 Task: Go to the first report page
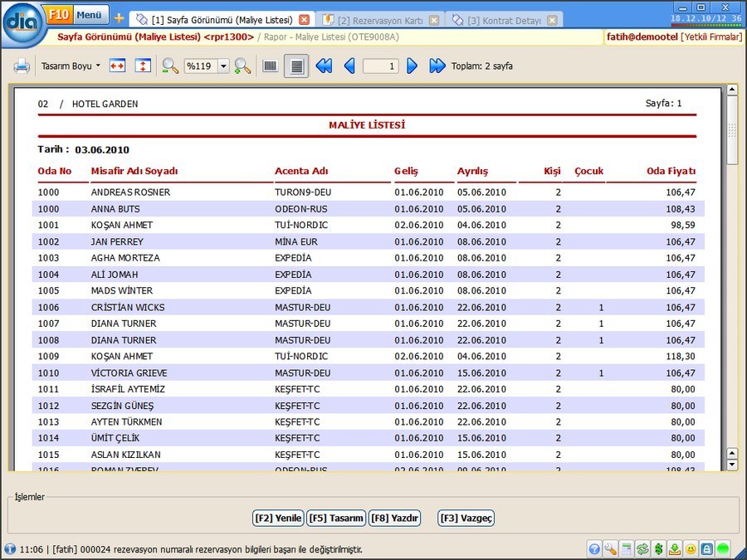click(324, 66)
